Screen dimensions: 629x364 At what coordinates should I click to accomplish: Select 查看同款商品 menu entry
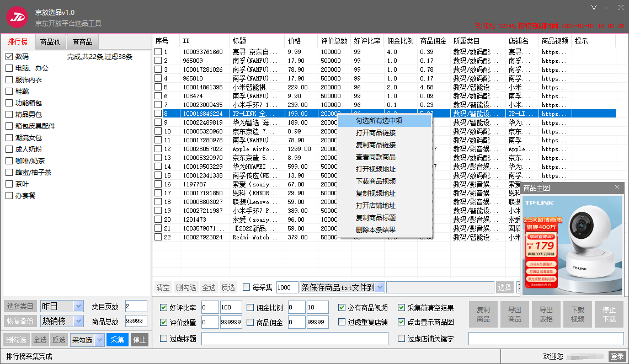tap(385, 157)
